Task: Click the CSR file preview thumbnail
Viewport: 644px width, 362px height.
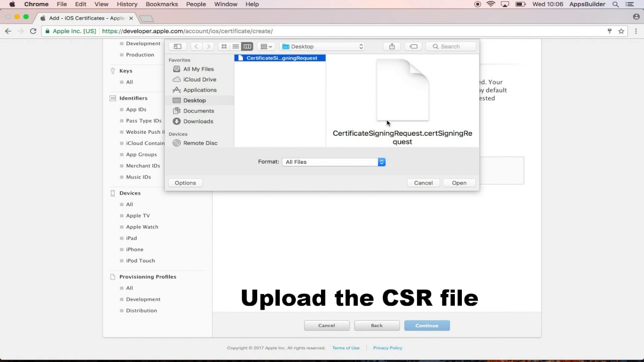Action: click(x=403, y=90)
